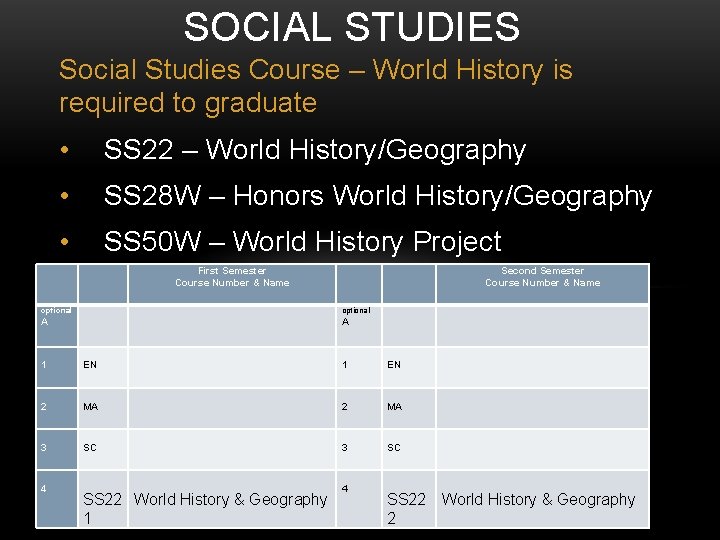The height and width of the screenshot is (540, 720).
Task: Click period 2 cell in second semester
Action: point(359,408)
